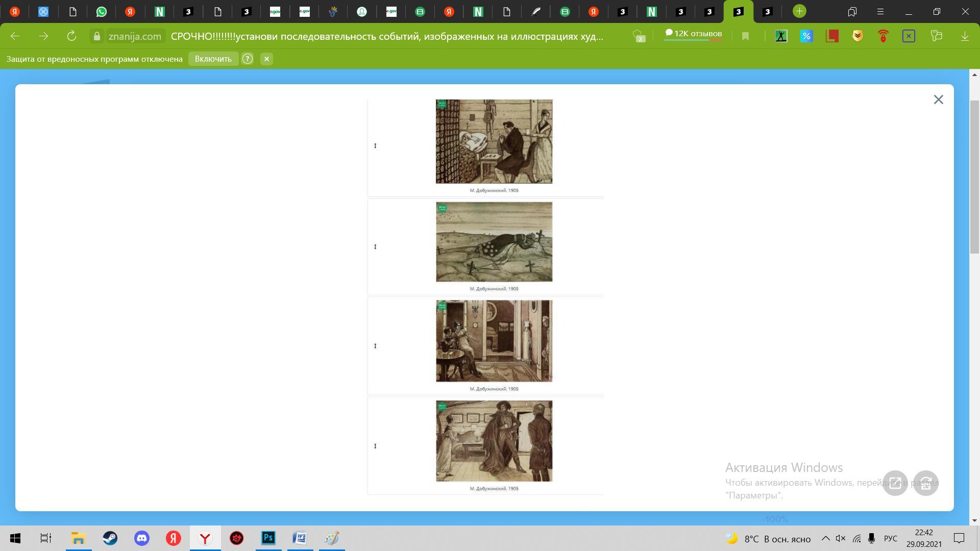Launch Steam from the taskbar
Image resolution: width=980 pixels, height=551 pixels.
pyautogui.click(x=110, y=538)
